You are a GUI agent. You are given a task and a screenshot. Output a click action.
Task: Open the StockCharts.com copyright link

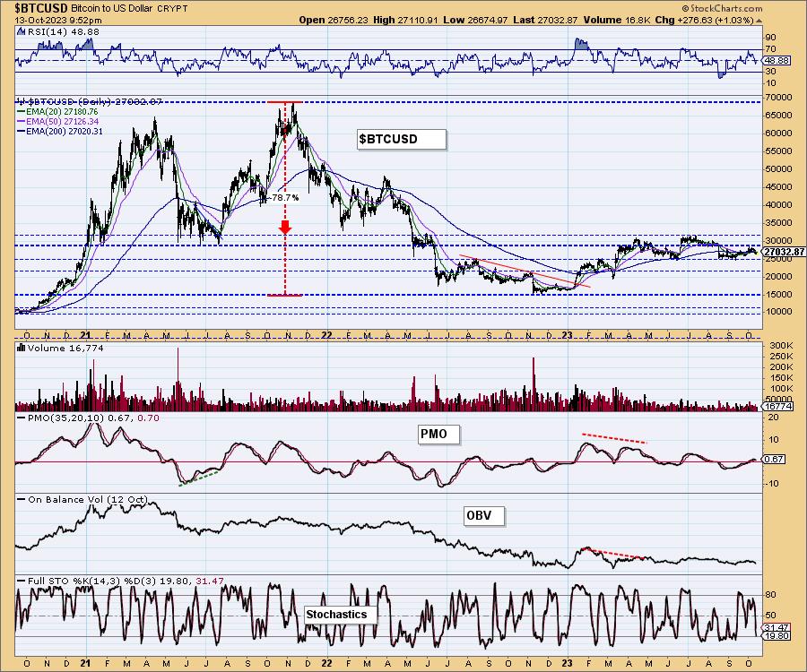click(722, 8)
